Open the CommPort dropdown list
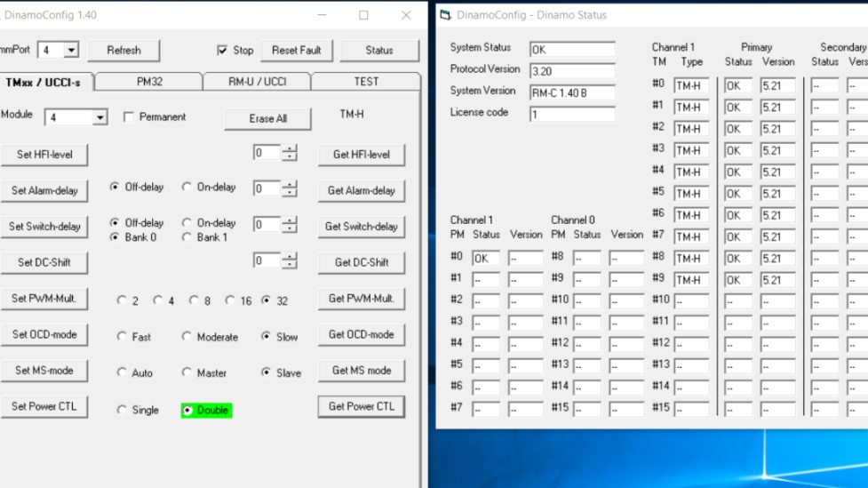This screenshot has height=488, width=868. 71,51
